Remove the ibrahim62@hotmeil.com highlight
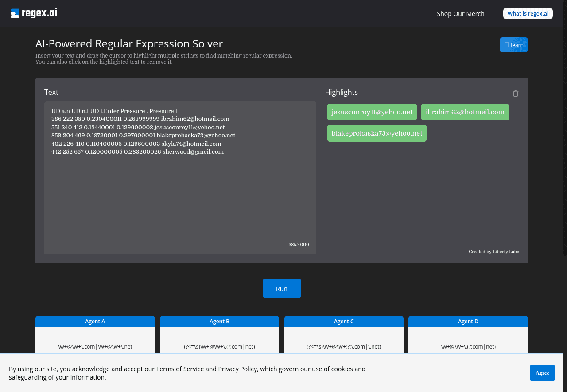567x392 pixels. pyautogui.click(x=465, y=112)
